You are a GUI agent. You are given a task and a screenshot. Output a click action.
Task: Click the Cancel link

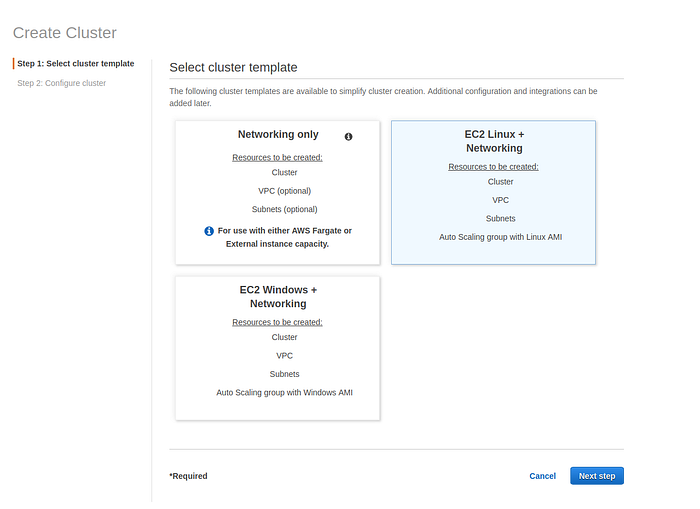542,476
